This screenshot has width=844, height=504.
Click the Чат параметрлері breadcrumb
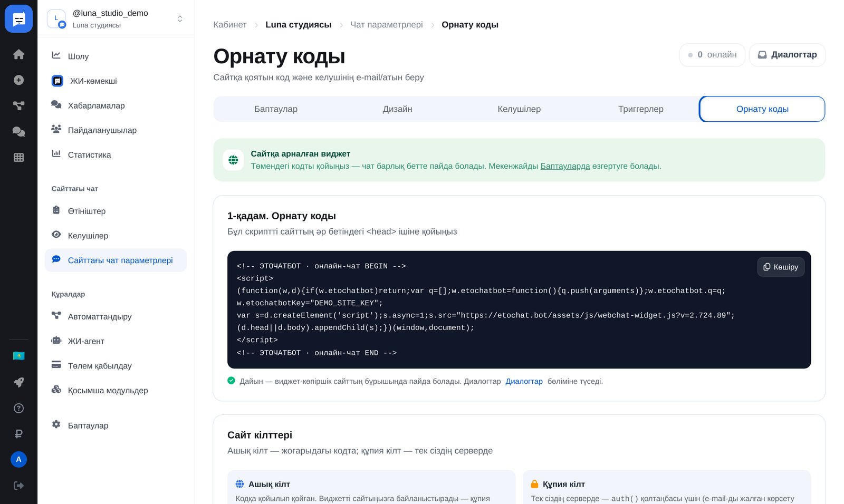pos(387,25)
